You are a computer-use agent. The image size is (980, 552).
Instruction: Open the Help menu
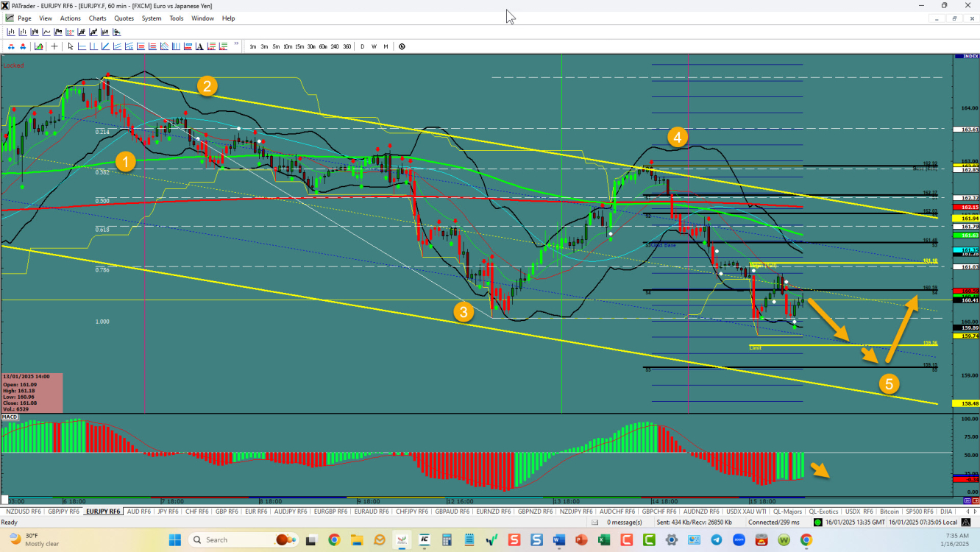(x=228, y=18)
